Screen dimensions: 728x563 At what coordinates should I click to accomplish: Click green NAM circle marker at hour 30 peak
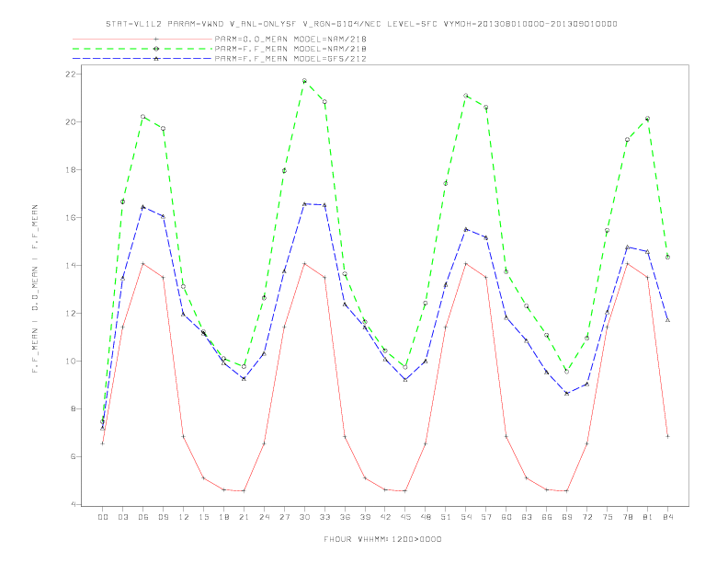(304, 81)
